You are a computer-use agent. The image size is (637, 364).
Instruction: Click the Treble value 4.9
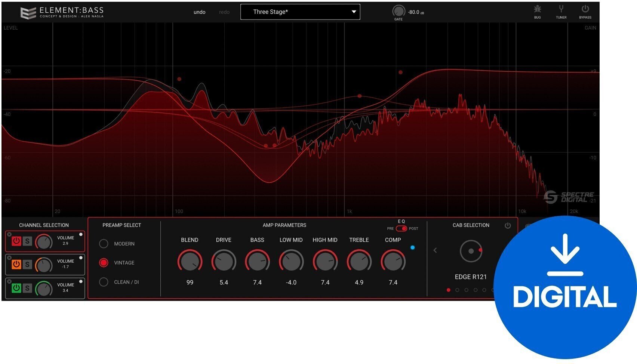point(359,283)
